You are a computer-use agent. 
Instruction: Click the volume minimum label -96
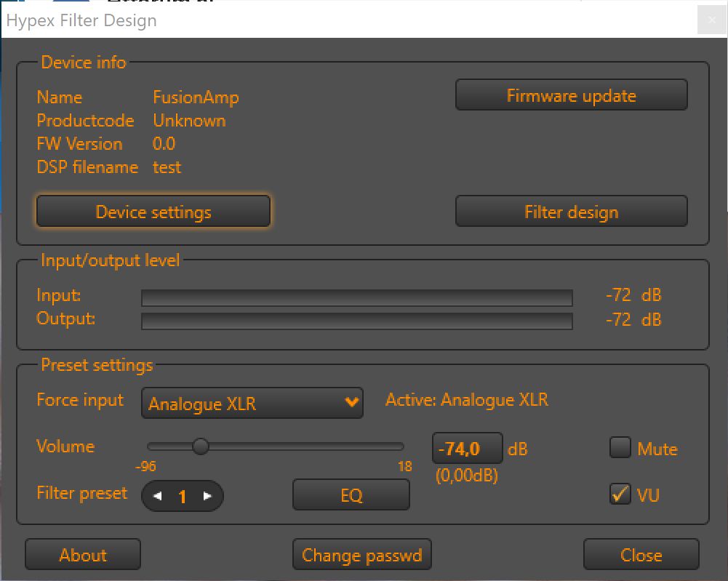[x=145, y=466]
